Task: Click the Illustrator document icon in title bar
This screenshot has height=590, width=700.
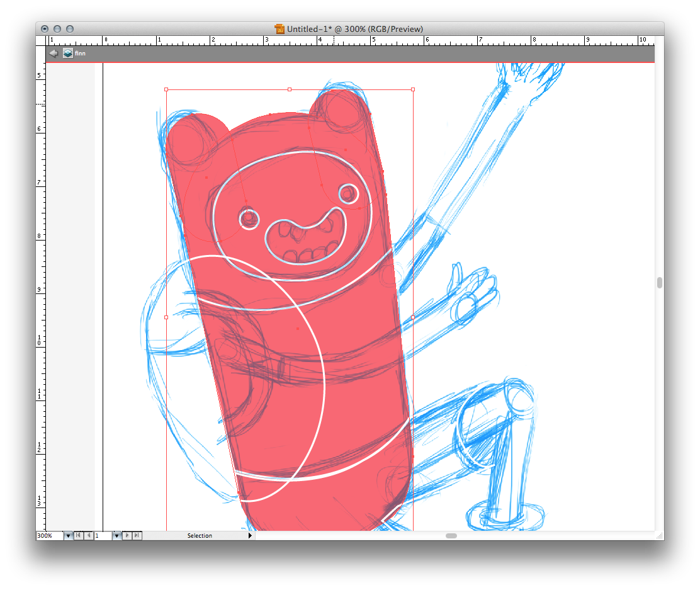Action: pyautogui.click(x=279, y=29)
